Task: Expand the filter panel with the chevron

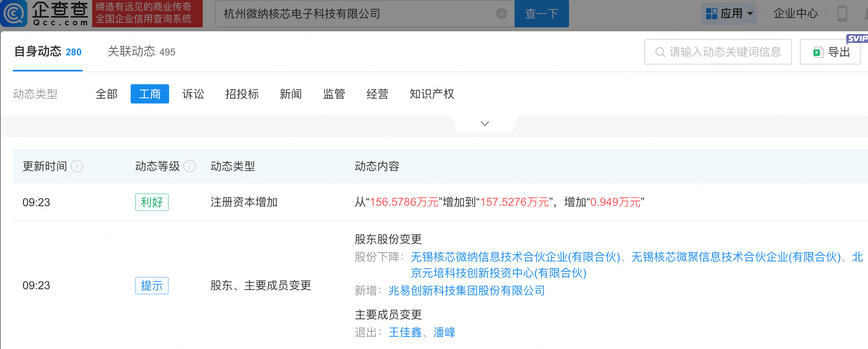Action: [485, 124]
